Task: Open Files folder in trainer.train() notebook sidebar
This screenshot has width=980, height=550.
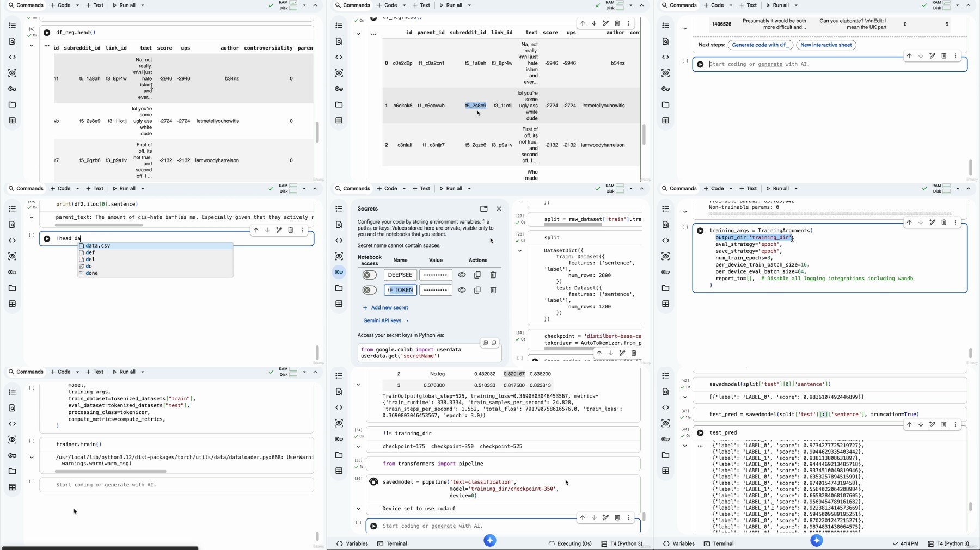Action: pyautogui.click(x=13, y=471)
